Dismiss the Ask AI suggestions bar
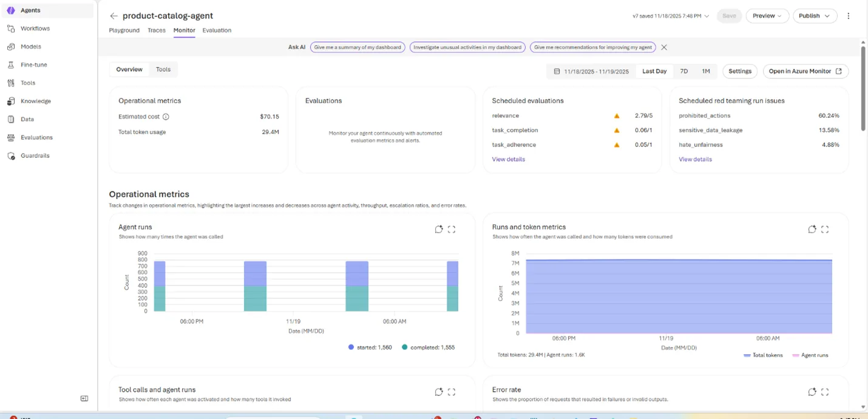 coord(664,47)
